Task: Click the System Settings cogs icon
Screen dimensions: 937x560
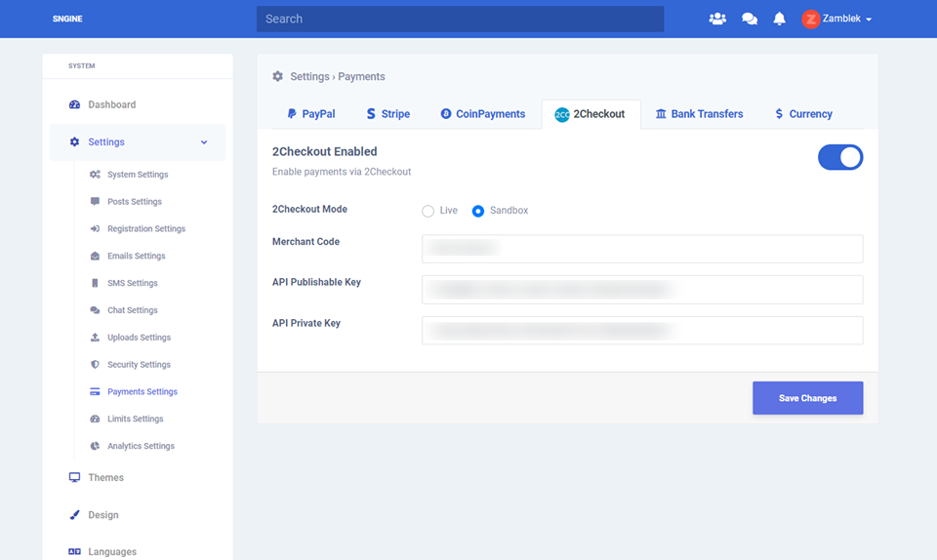Action: tap(95, 175)
